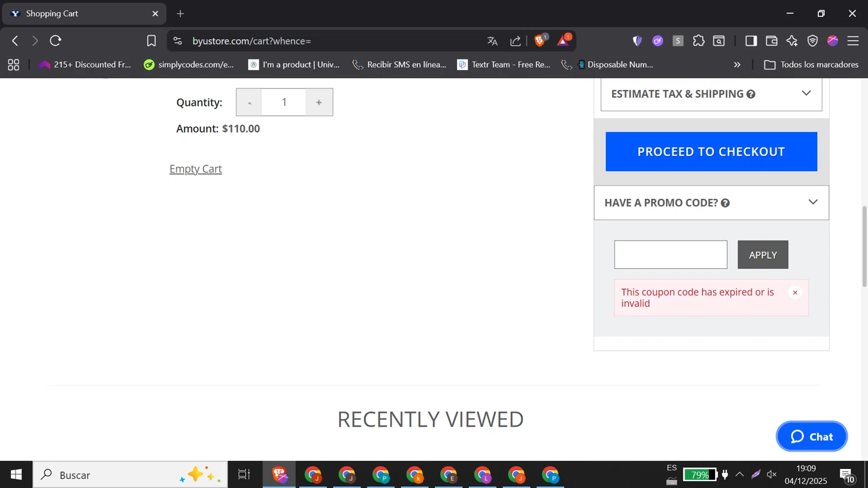Open Brave VPN shield icon
868x488 pixels.
(x=812, y=41)
